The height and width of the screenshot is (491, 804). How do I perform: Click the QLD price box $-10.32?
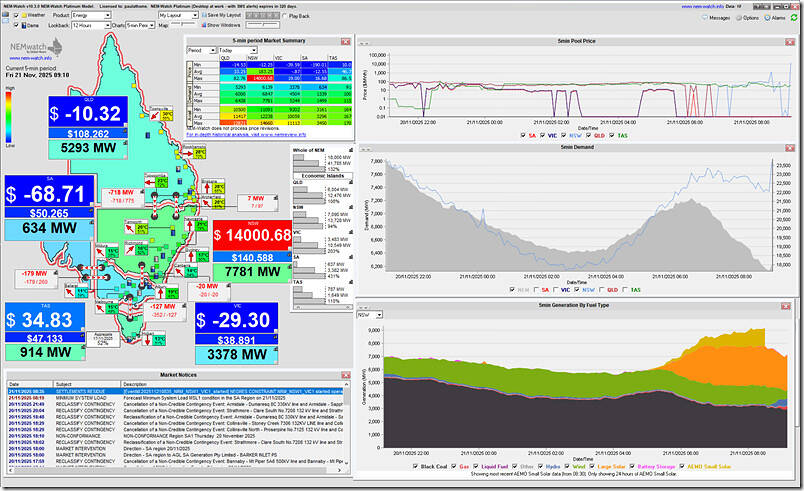pos(88,111)
